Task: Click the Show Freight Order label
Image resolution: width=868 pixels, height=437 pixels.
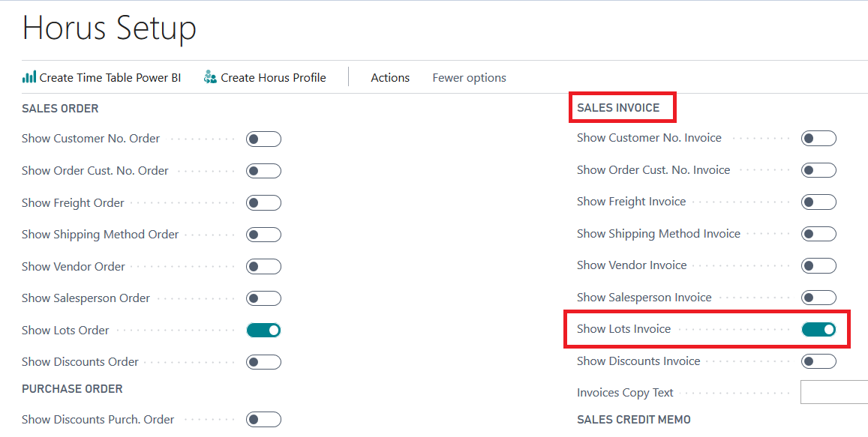Action: click(x=73, y=203)
